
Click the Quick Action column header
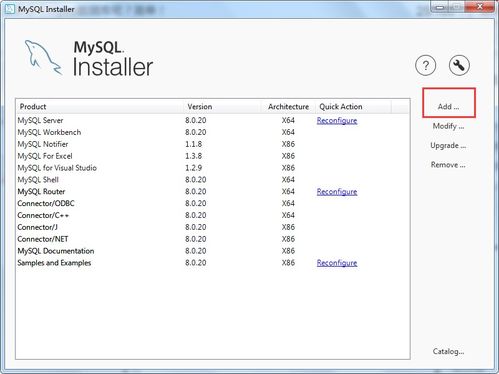click(353, 107)
